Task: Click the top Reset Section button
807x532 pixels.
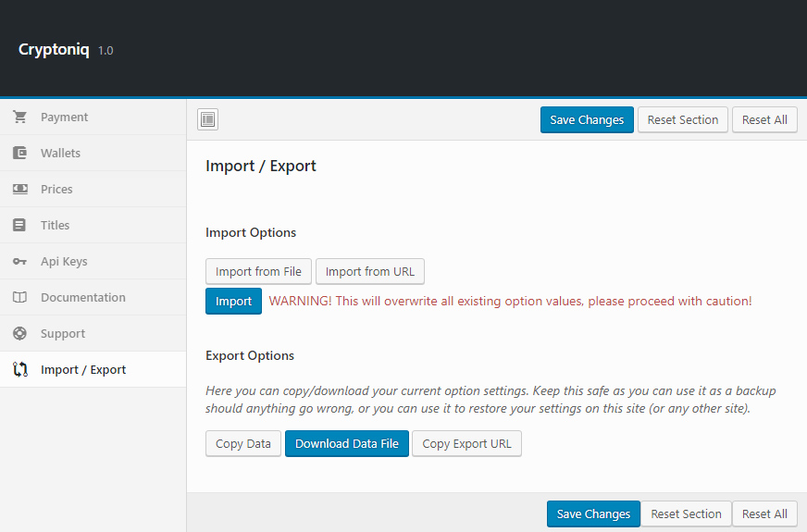Action: coord(682,120)
